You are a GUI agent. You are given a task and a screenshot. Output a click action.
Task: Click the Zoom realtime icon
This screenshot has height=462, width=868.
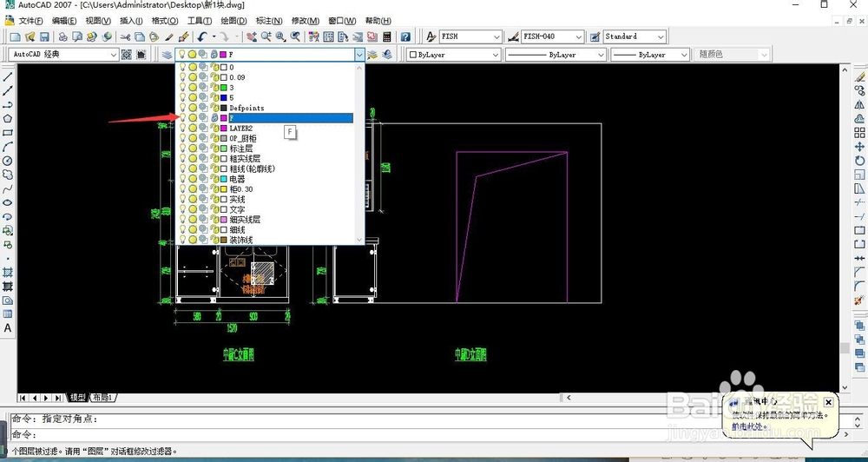[266, 36]
